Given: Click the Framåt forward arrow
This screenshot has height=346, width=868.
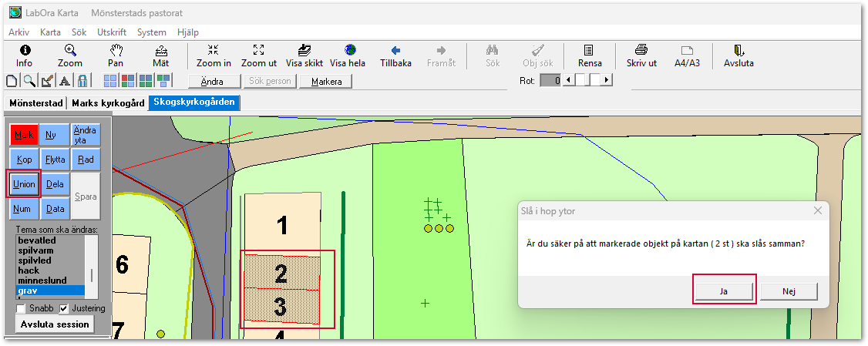Looking at the screenshot, I should pos(441,56).
